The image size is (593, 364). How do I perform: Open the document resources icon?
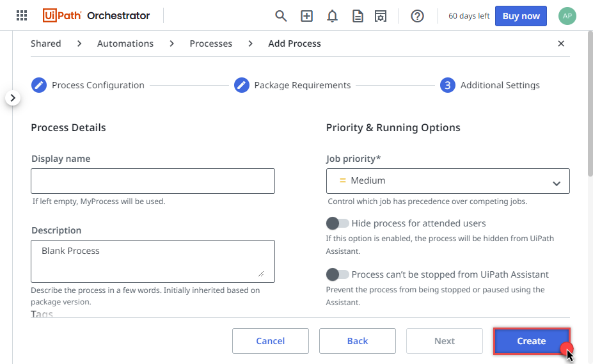point(358,16)
